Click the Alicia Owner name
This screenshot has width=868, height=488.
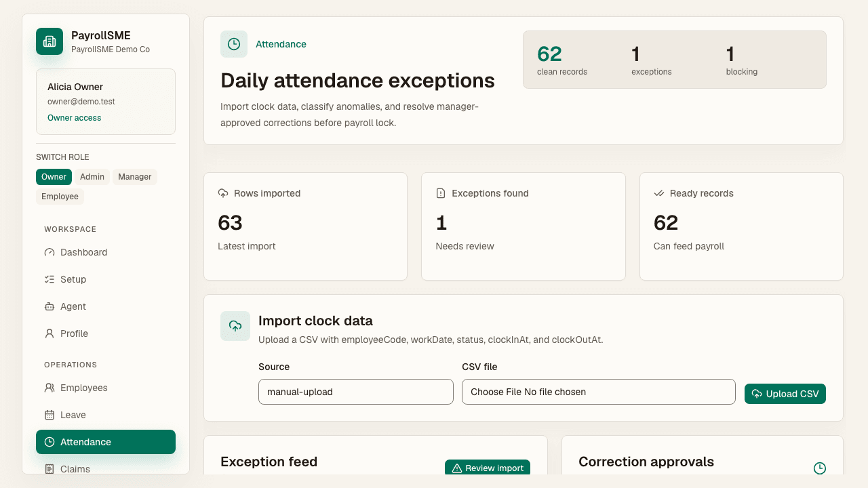pos(75,87)
